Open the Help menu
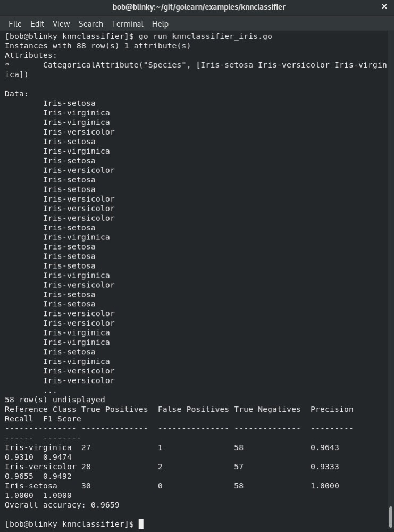Viewport: 394px width, 532px height. [x=160, y=24]
